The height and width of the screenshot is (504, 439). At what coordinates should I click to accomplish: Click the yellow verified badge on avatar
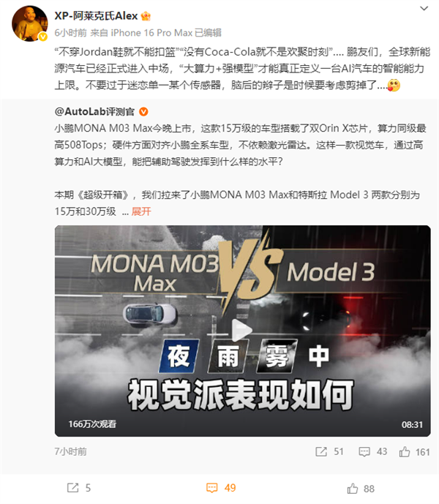pyautogui.click(x=43, y=37)
